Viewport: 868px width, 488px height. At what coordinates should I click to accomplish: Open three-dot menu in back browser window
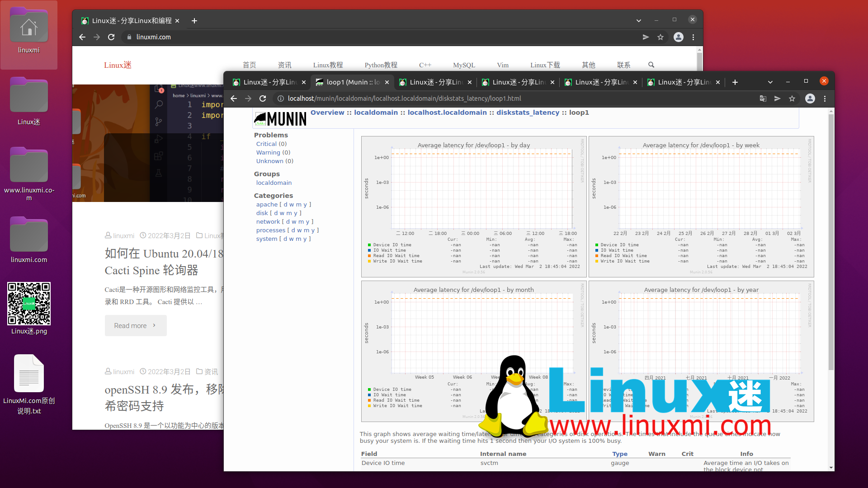coord(693,37)
